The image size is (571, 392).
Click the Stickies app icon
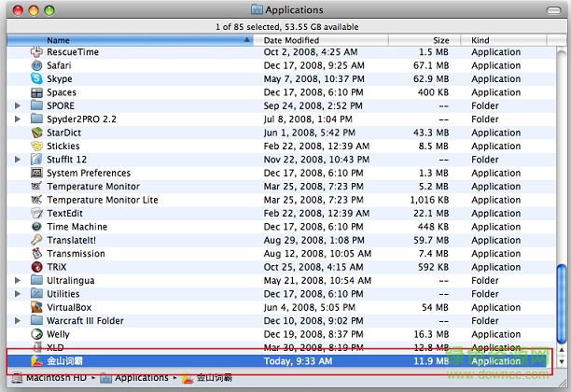coord(36,147)
